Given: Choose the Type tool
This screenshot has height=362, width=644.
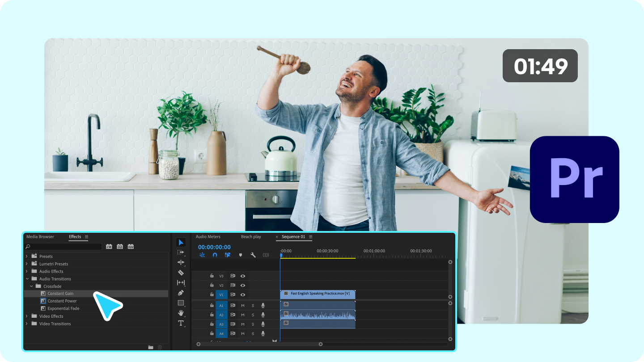Looking at the screenshot, I should 181,323.
